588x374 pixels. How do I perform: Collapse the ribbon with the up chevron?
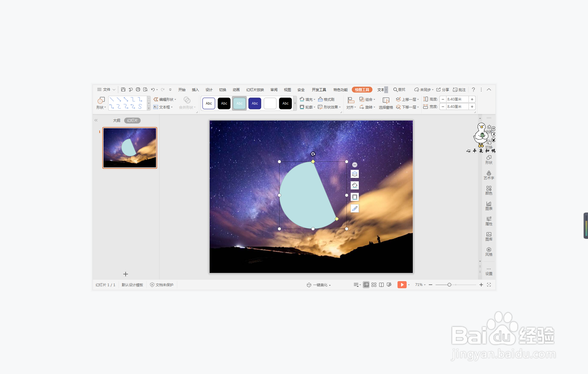[489, 90]
